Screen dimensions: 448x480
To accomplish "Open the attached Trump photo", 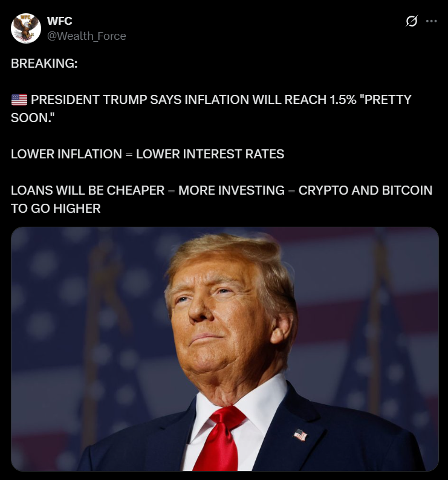I will [x=225, y=349].
